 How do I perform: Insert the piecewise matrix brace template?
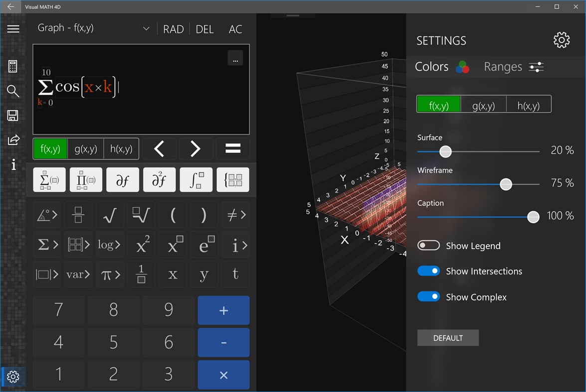233,180
